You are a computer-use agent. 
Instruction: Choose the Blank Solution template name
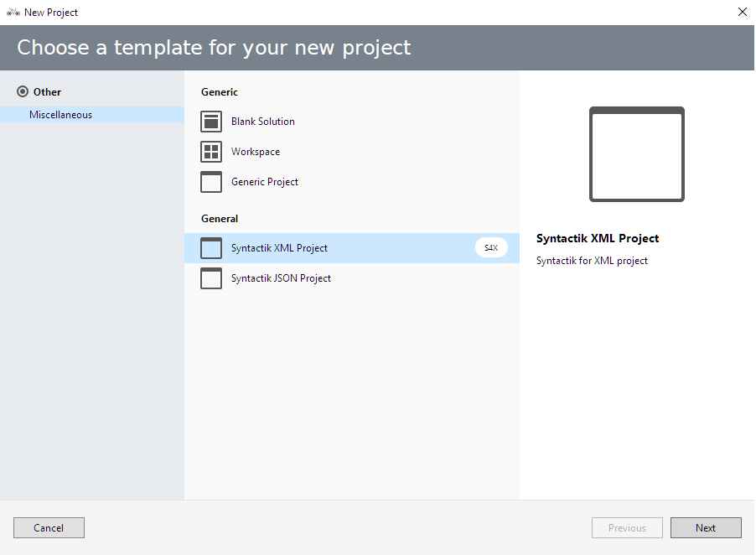click(263, 122)
